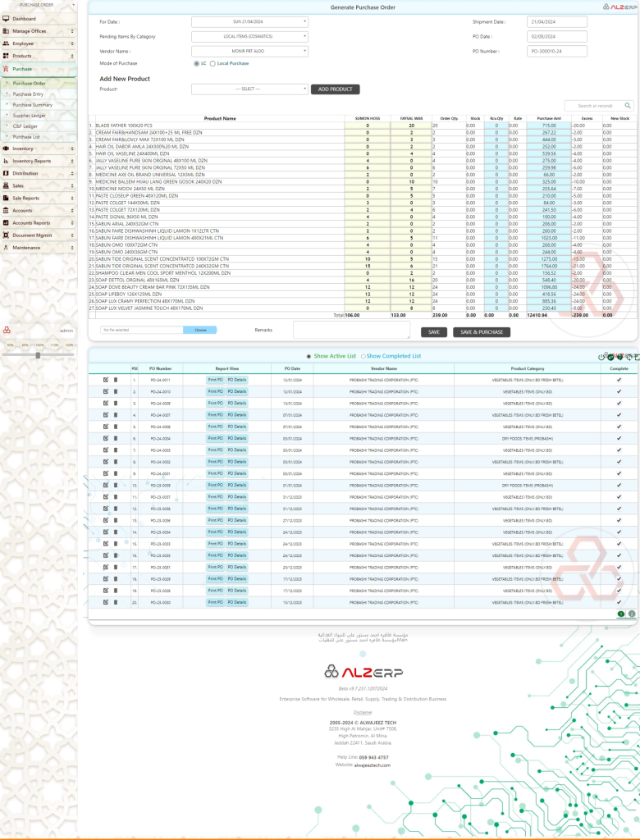Click the Employee people icon
The height and width of the screenshot is (840, 640).
point(6,43)
